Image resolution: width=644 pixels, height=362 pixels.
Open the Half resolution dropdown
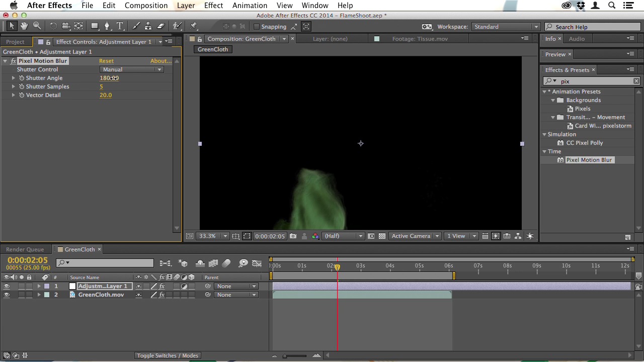344,236
